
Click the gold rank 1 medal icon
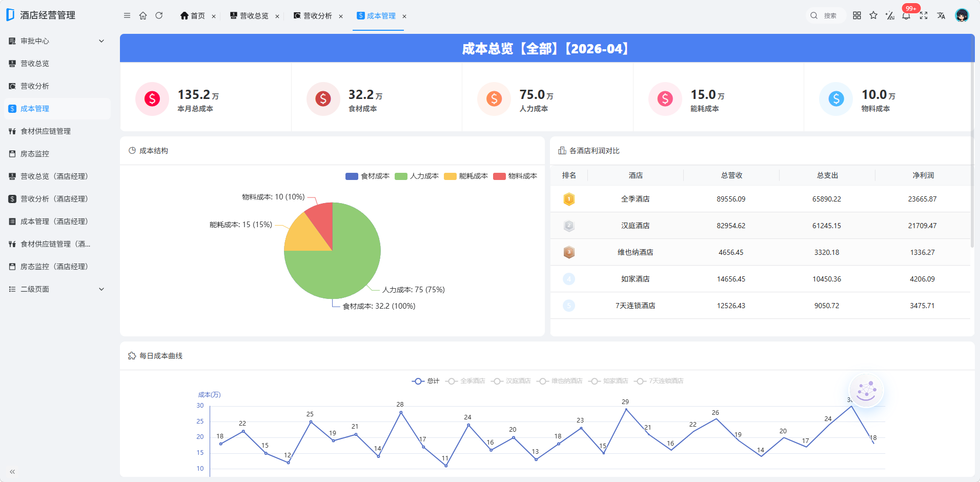tap(569, 199)
